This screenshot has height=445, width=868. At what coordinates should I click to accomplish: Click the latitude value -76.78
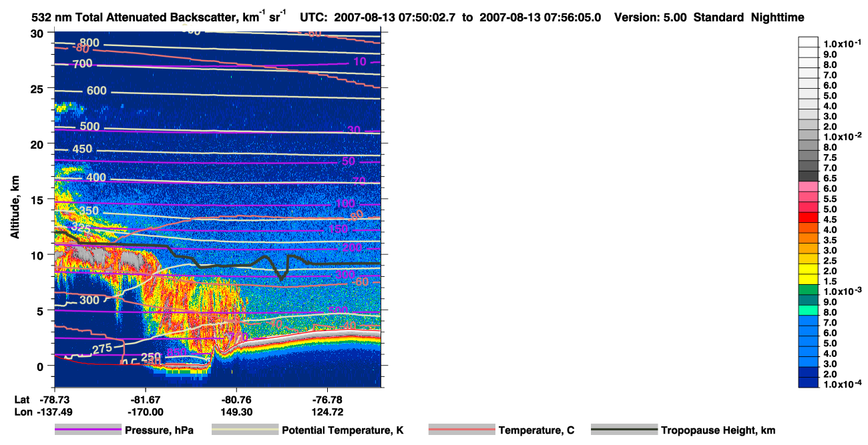click(328, 399)
